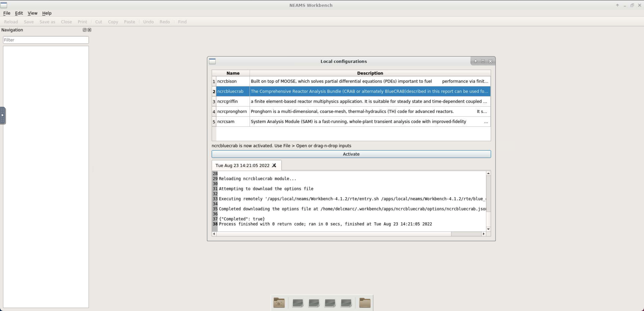Close the Local configurations dialog
Screen dimensions: 644x311
490,61
